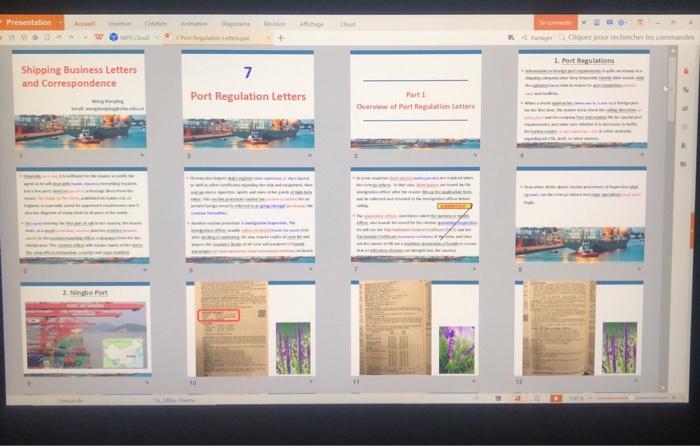
Task: Click the Se connecter sign-in button
Action: (x=555, y=22)
